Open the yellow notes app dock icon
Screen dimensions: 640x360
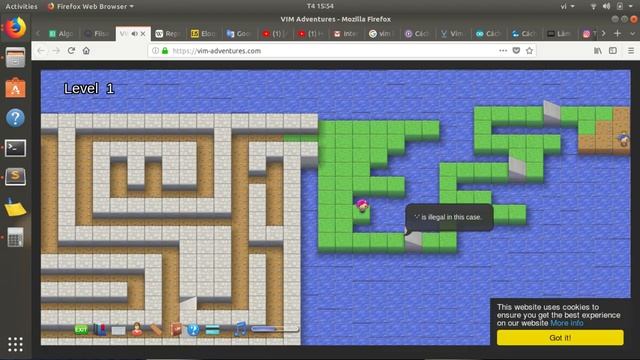coord(16,207)
